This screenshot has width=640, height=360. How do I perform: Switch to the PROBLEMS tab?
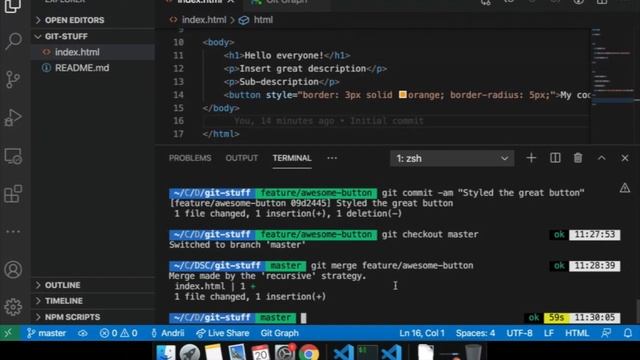[x=190, y=158]
